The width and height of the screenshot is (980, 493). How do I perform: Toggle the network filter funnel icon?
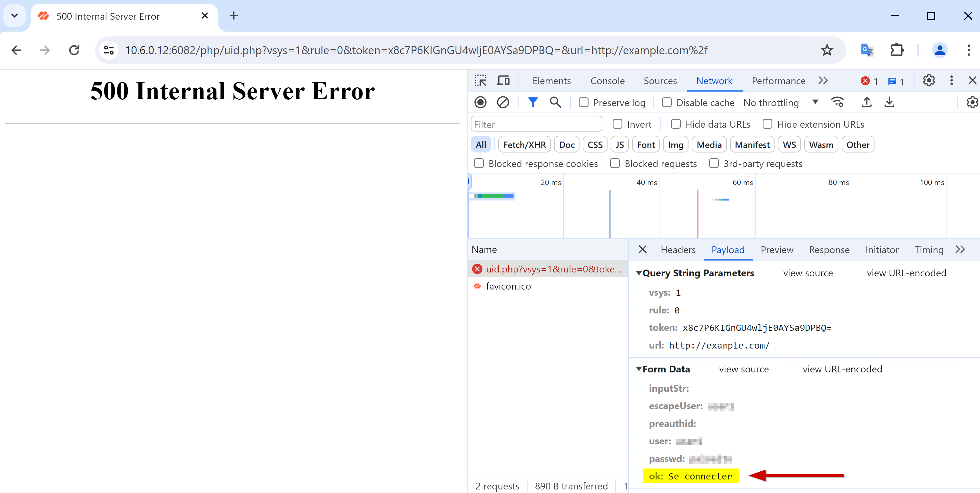(x=533, y=102)
